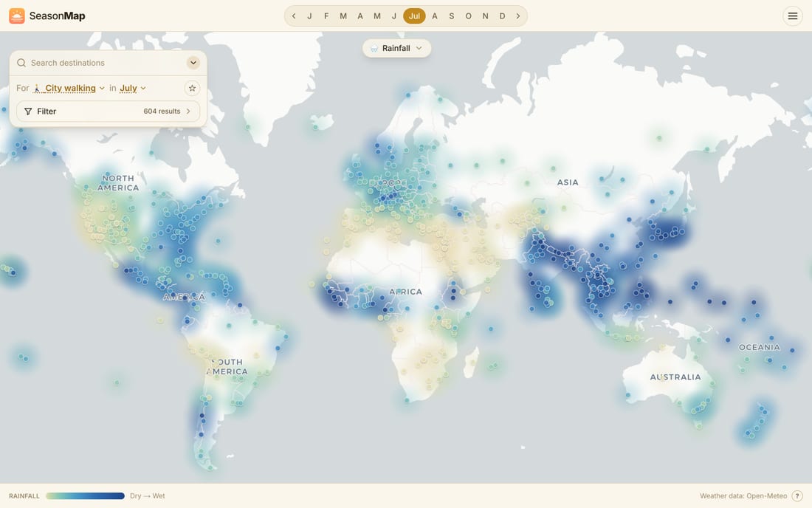
Task: Select November in the month bar
Action: (x=485, y=16)
